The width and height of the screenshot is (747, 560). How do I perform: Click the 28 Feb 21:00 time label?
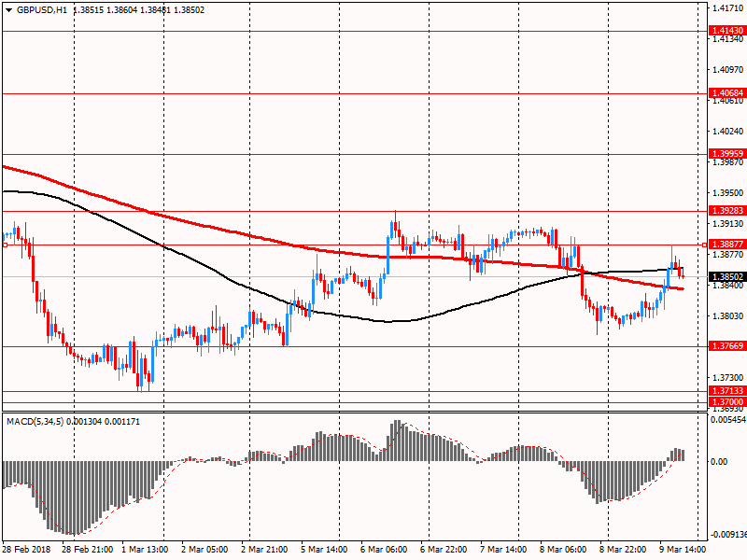click(x=88, y=549)
